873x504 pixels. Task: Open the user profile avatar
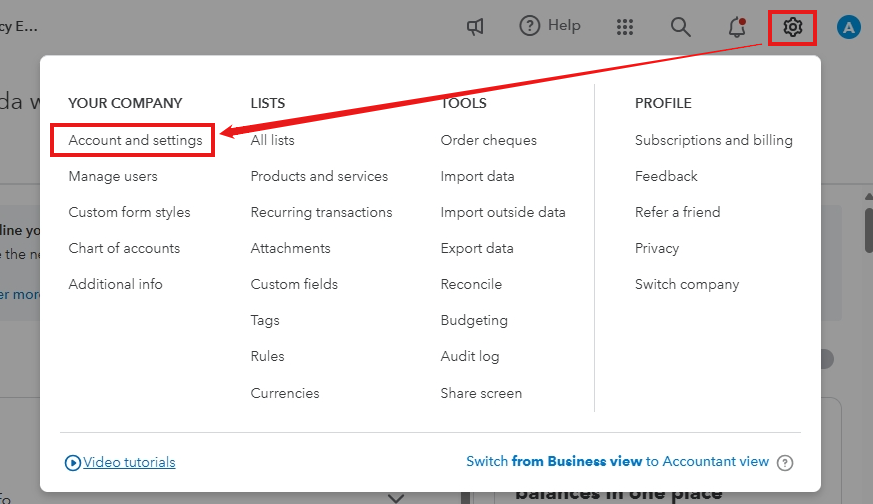[849, 27]
